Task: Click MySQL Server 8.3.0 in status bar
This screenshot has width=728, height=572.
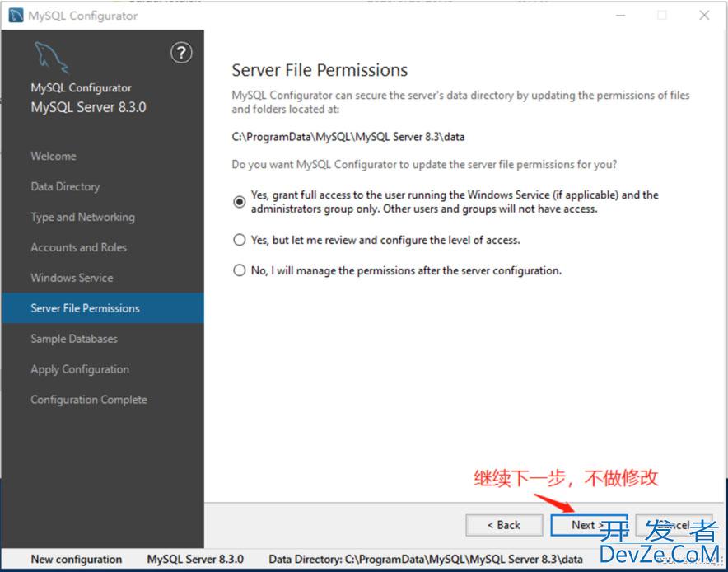Action: coord(195,559)
